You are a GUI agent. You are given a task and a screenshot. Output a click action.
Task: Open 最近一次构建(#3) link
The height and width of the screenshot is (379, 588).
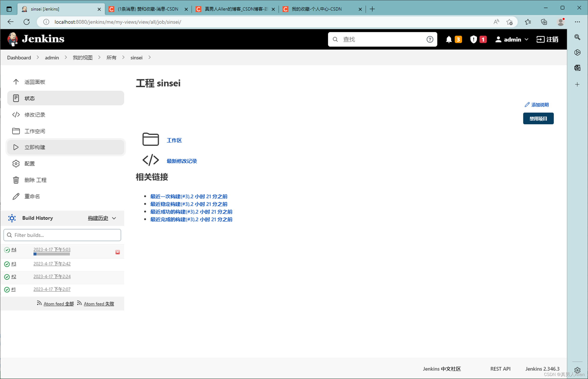(x=189, y=196)
